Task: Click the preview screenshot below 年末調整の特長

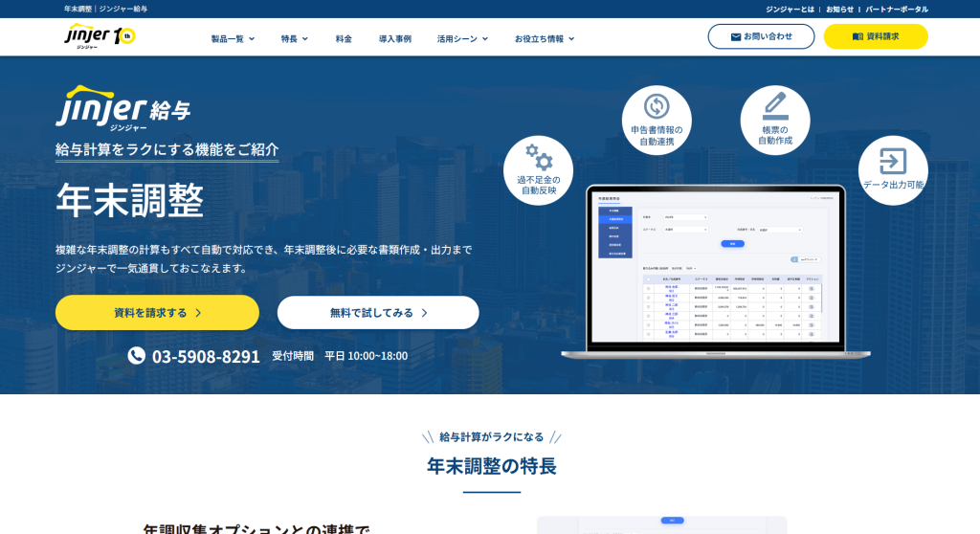Action: pos(662,524)
